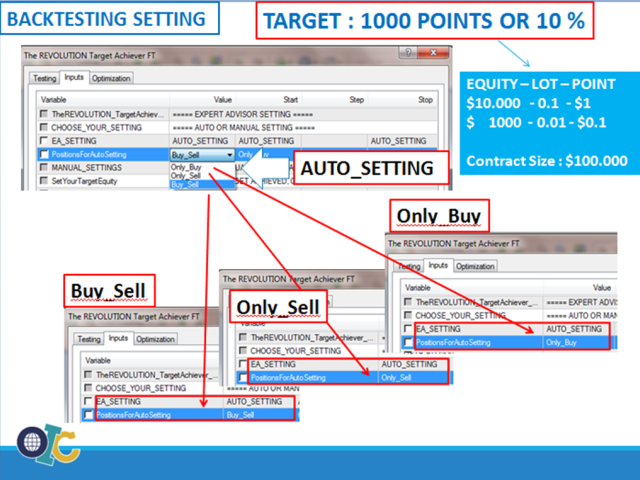Screen dimensions: 640x480
Task: Click AUTO_SETTING in the Value column of the open-dropdown dialog
Action: (200, 141)
